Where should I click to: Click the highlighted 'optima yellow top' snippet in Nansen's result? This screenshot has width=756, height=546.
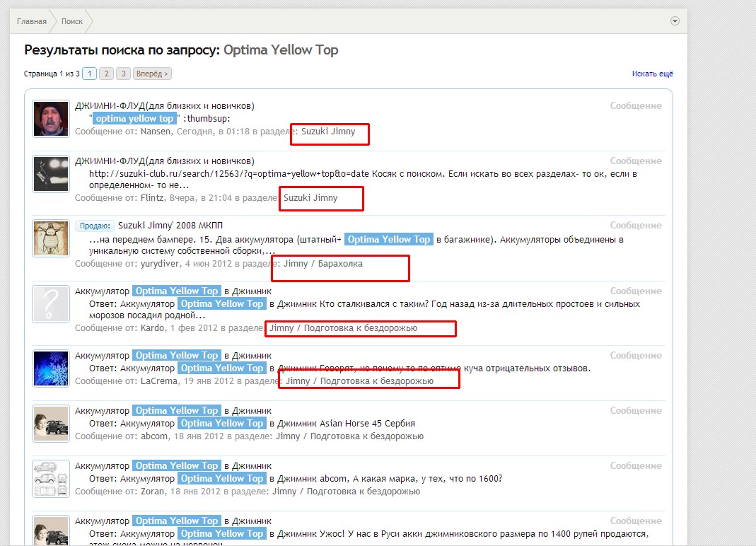tap(134, 119)
